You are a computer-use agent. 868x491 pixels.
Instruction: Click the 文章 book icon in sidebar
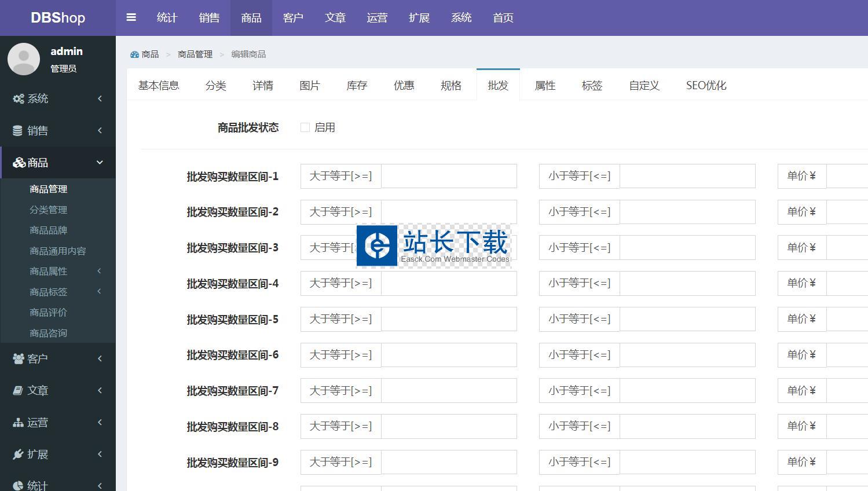(18, 391)
